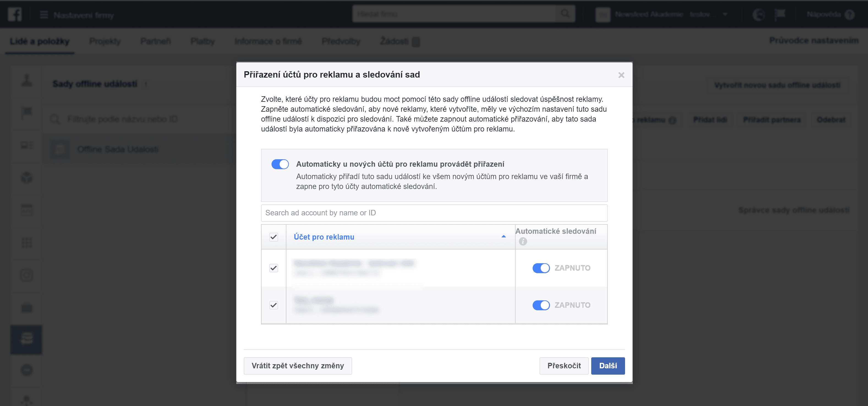Open the hamburger menu next to Nastavení firmy
868x406 pixels.
point(44,15)
